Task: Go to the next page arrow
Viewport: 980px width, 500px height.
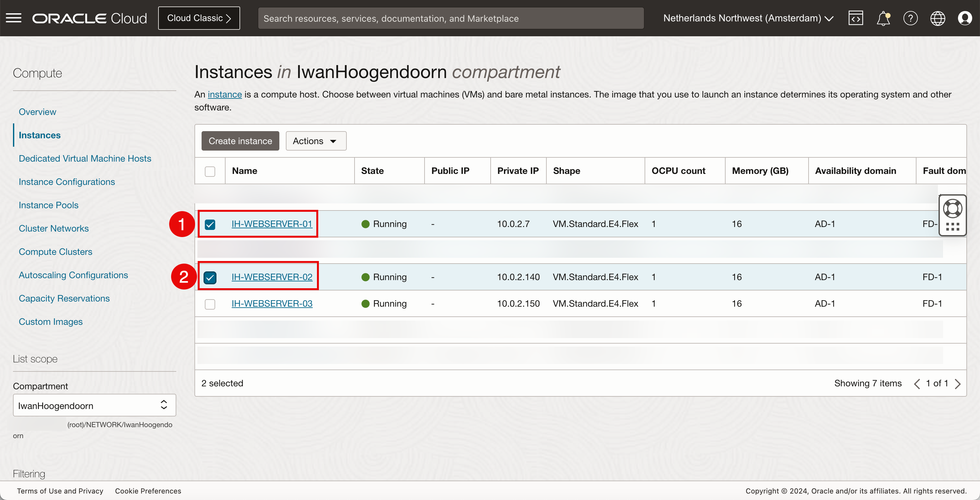Action: [958, 384]
